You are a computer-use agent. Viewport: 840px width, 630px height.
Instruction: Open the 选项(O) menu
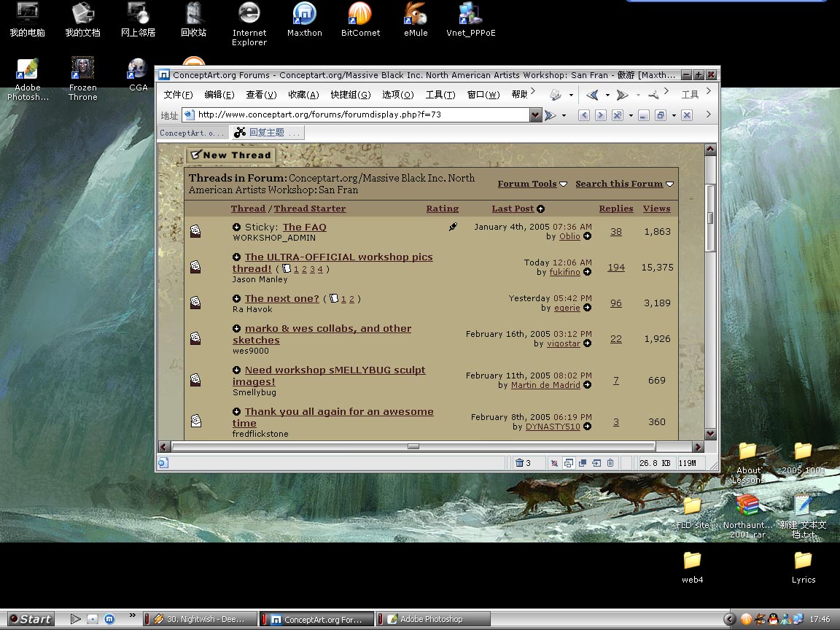(397, 95)
